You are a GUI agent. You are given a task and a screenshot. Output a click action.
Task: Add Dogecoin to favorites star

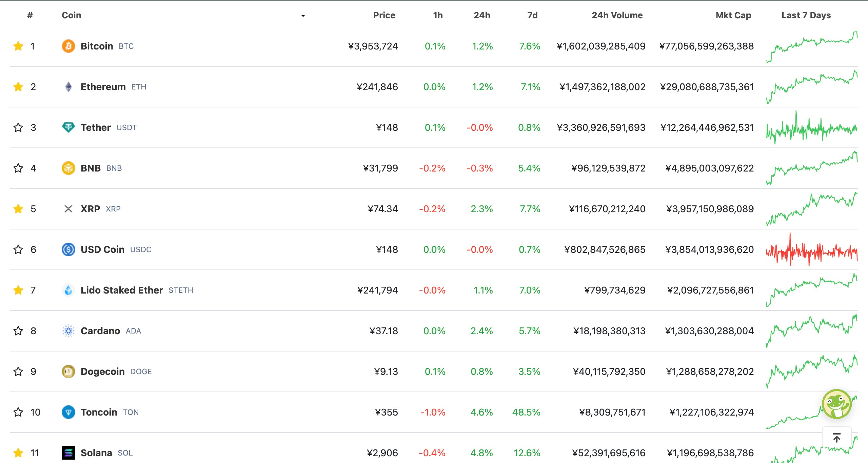[x=18, y=371]
